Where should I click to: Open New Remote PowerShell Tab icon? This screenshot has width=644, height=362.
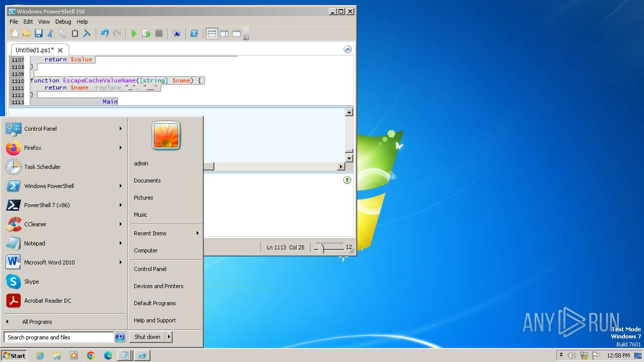(176, 34)
